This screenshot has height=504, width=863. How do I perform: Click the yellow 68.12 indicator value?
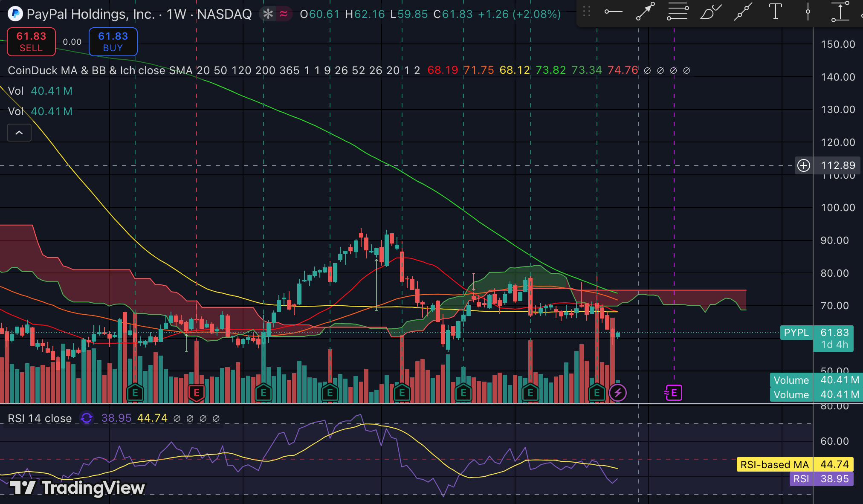tap(515, 70)
